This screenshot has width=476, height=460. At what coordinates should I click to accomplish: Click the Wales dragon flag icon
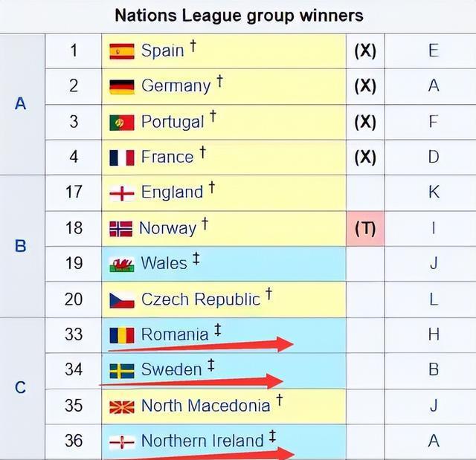coord(121,264)
